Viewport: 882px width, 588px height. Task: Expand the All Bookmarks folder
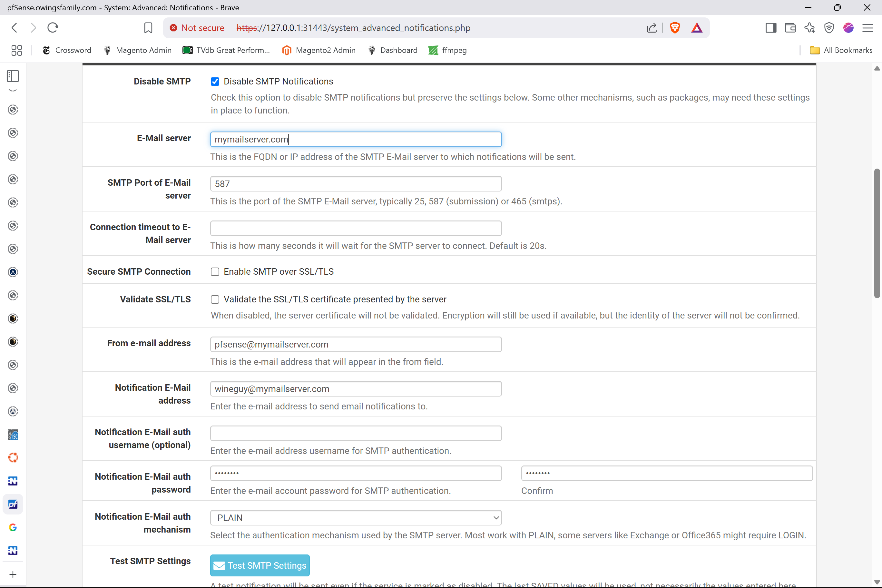tap(841, 50)
